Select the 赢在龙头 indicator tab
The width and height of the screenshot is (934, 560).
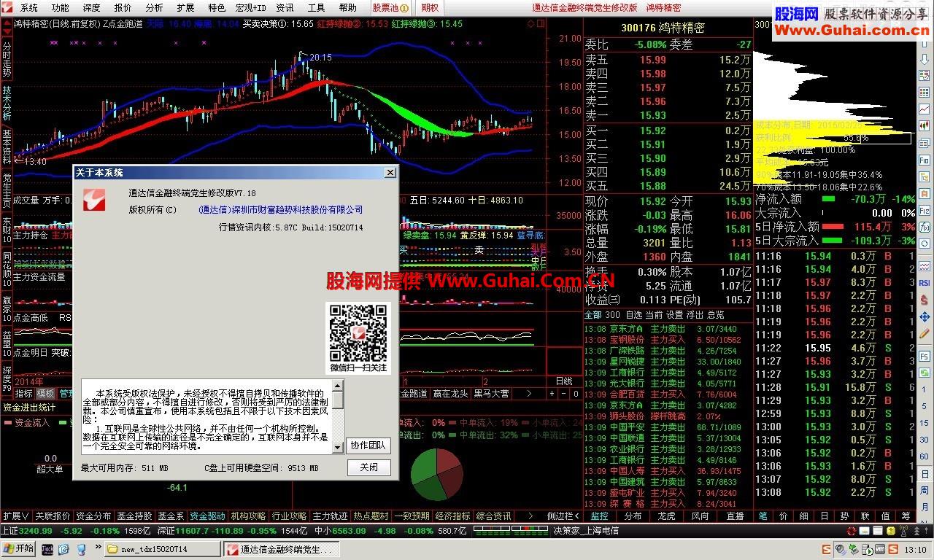pyautogui.click(x=451, y=393)
